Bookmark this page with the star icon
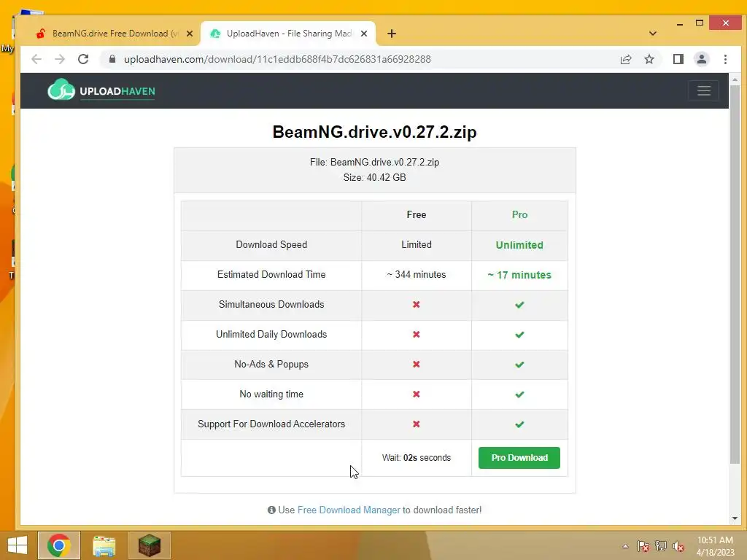Screen dimensions: 747x560 649,59
